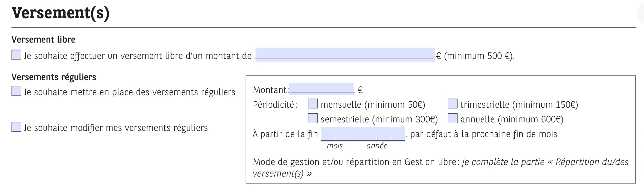Tick the free payment 'versement libre' checkbox
Screen dimensions: 644x190
click(16, 55)
